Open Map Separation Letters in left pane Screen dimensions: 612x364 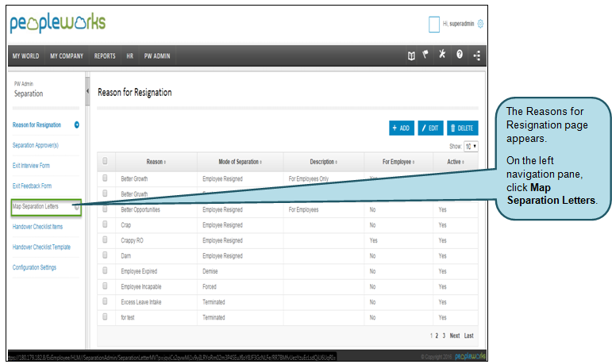(x=36, y=206)
